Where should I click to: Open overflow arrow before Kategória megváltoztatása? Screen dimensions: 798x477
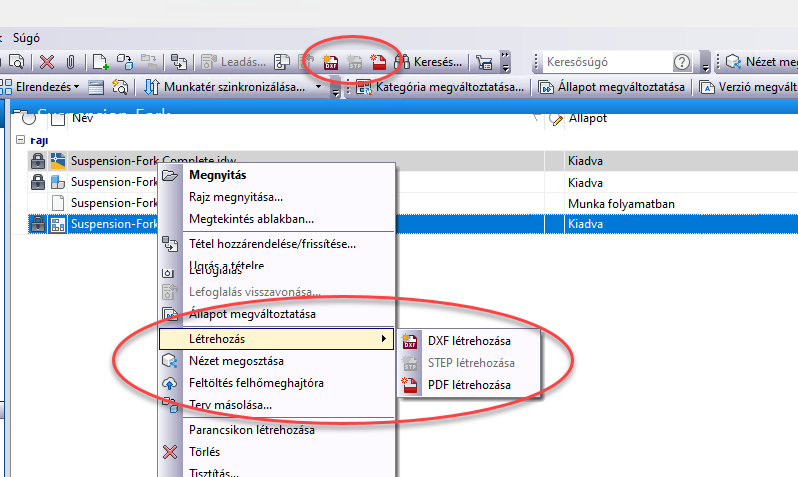[x=335, y=87]
